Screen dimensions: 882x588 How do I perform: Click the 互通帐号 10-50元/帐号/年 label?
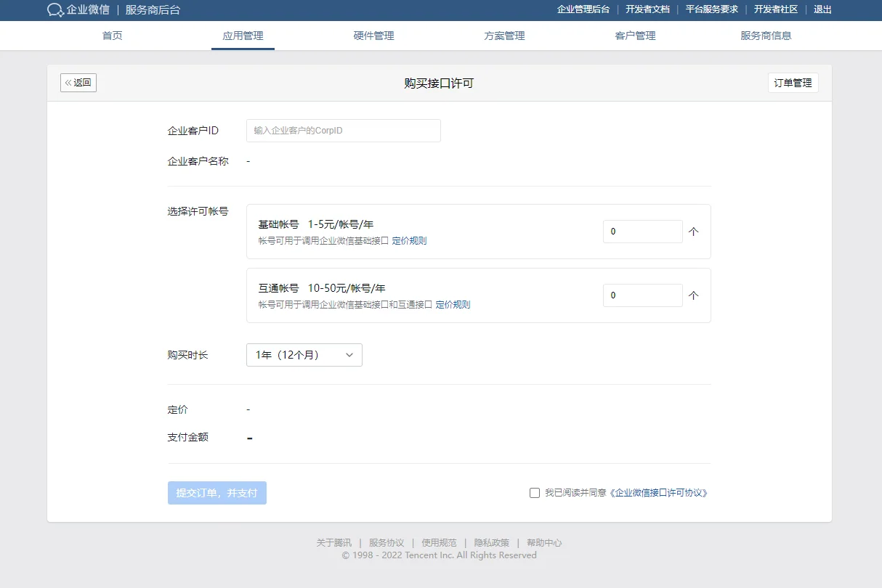[x=322, y=288]
